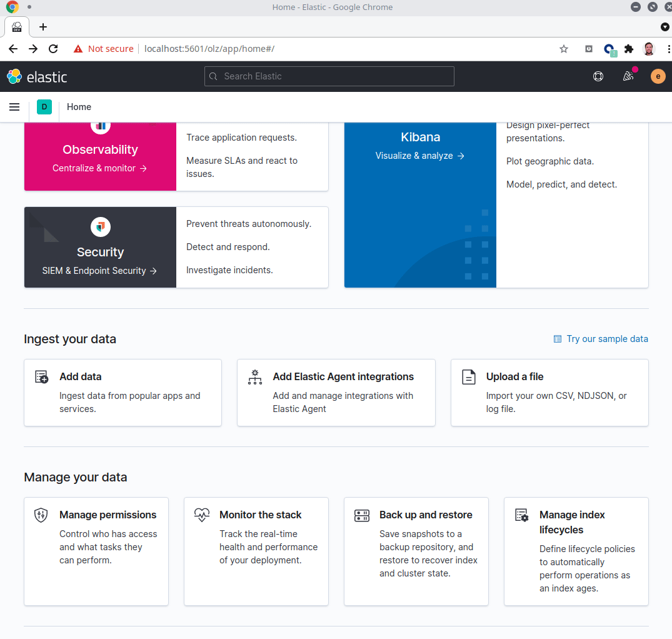Click the Elastic Agent integrations icon
This screenshot has height=639, width=672.
point(255,377)
